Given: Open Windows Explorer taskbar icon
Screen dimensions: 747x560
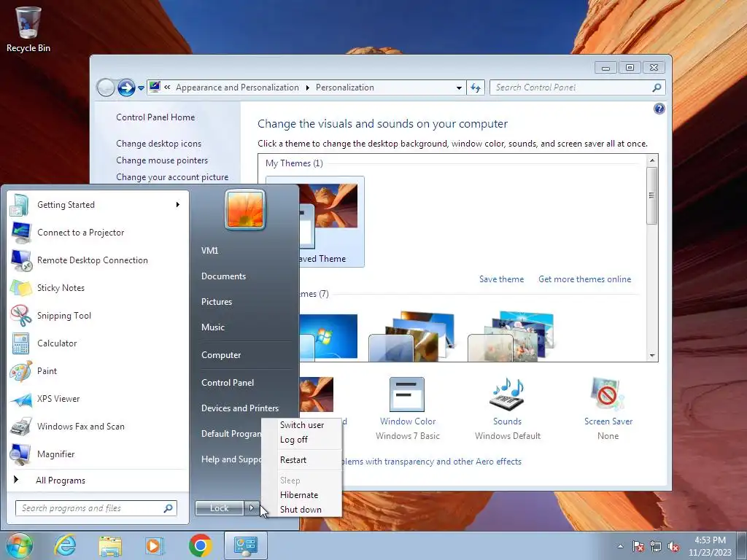Looking at the screenshot, I should point(110,545).
